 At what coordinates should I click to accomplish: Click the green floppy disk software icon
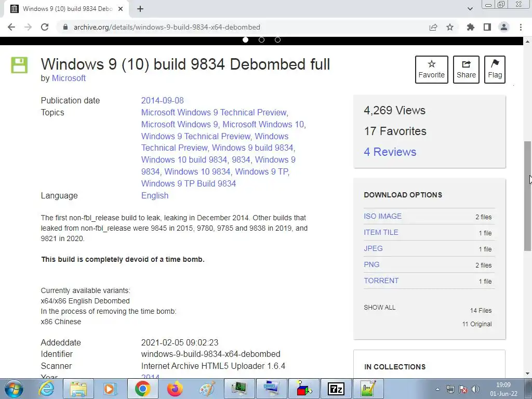tap(19, 65)
